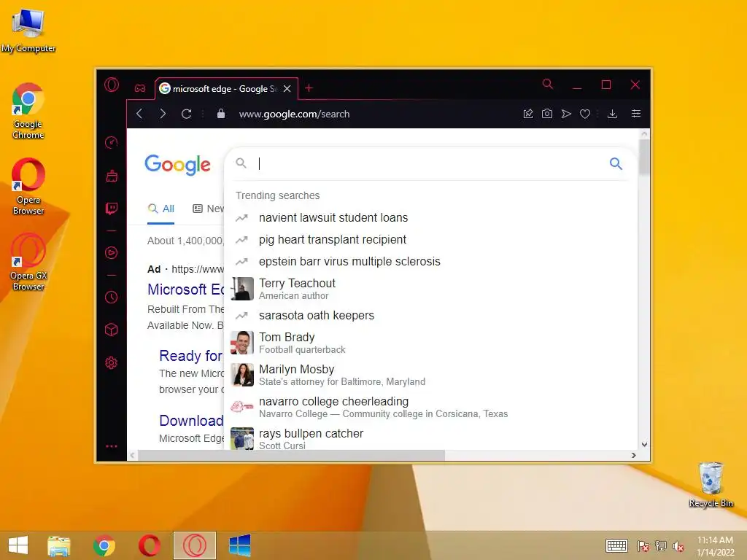Open Easy Setup sliders icon

pyautogui.click(x=636, y=114)
